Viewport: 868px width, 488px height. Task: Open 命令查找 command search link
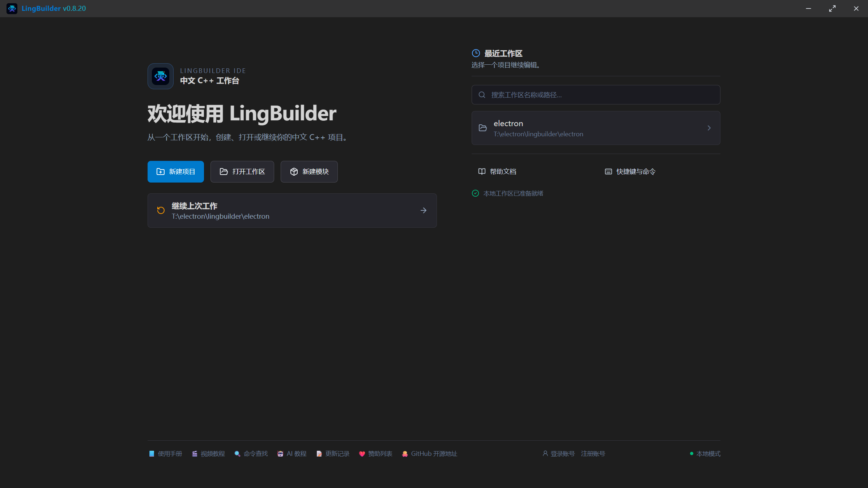click(x=251, y=454)
